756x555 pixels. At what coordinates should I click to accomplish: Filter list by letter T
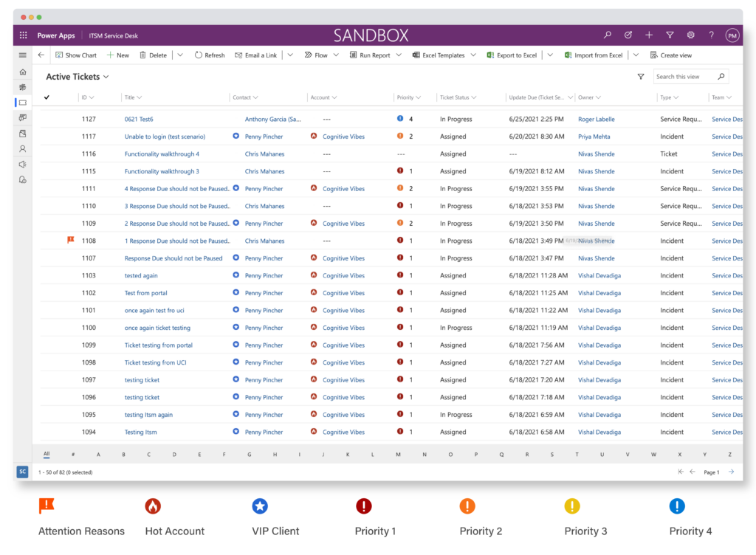point(577,455)
